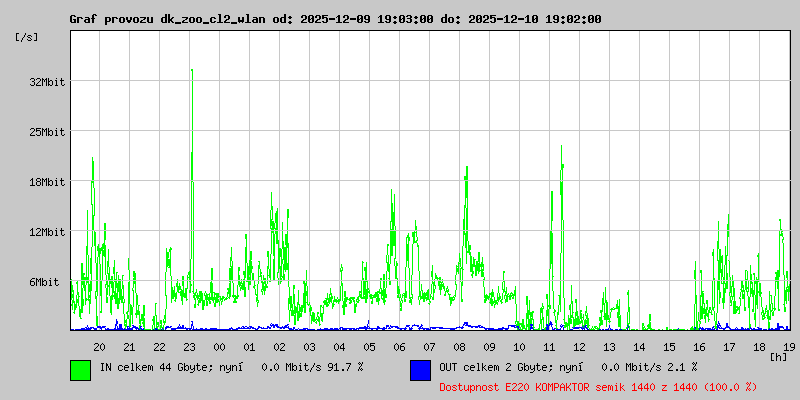This screenshot has height=400, width=800.
Task: Click the '[h]' hour unit label
Action: (779, 356)
